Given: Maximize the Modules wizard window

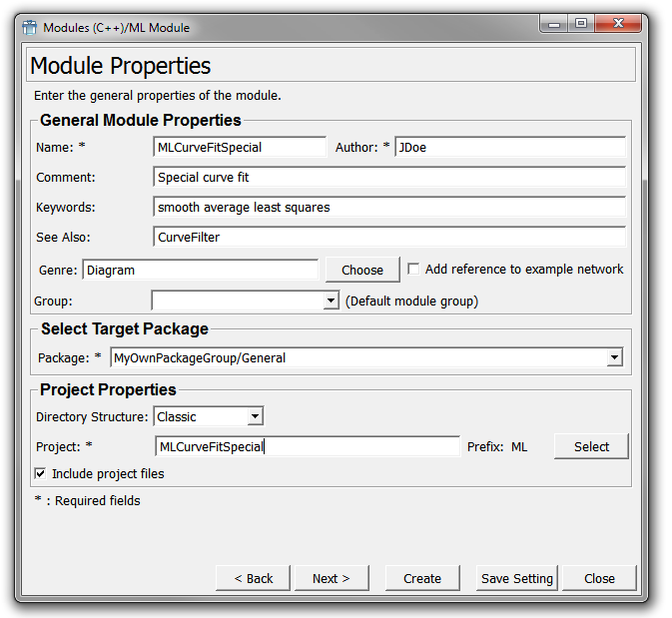Looking at the screenshot, I should tap(581, 25).
